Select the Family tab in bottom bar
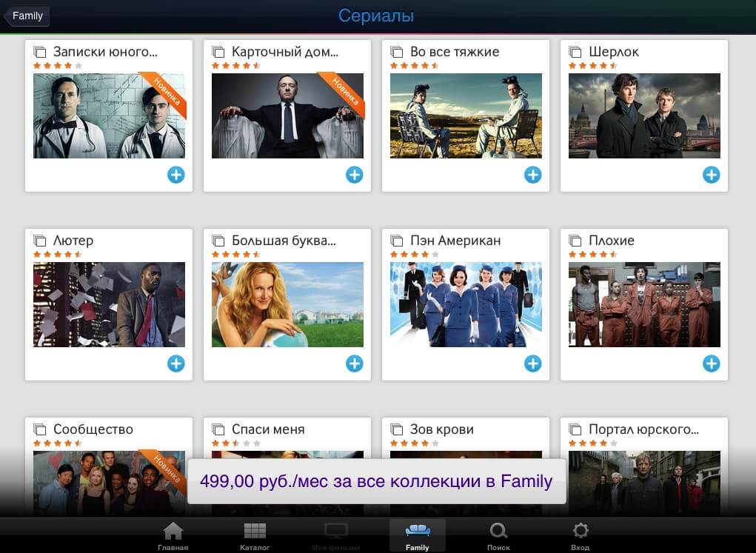The height and width of the screenshot is (553, 756). coord(418,536)
